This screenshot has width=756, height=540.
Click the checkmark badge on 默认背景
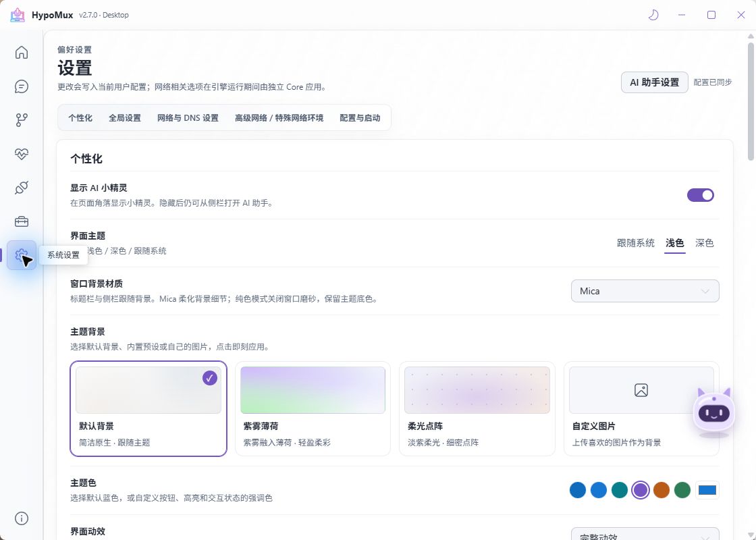pos(210,378)
